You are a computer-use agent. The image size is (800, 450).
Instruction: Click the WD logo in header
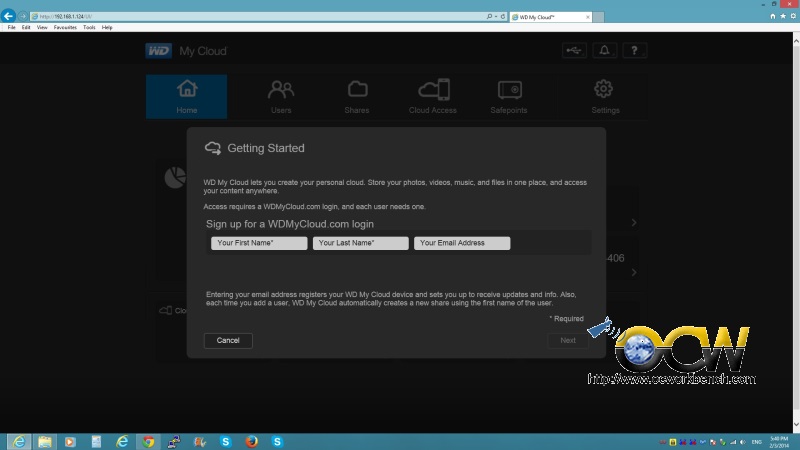click(159, 51)
